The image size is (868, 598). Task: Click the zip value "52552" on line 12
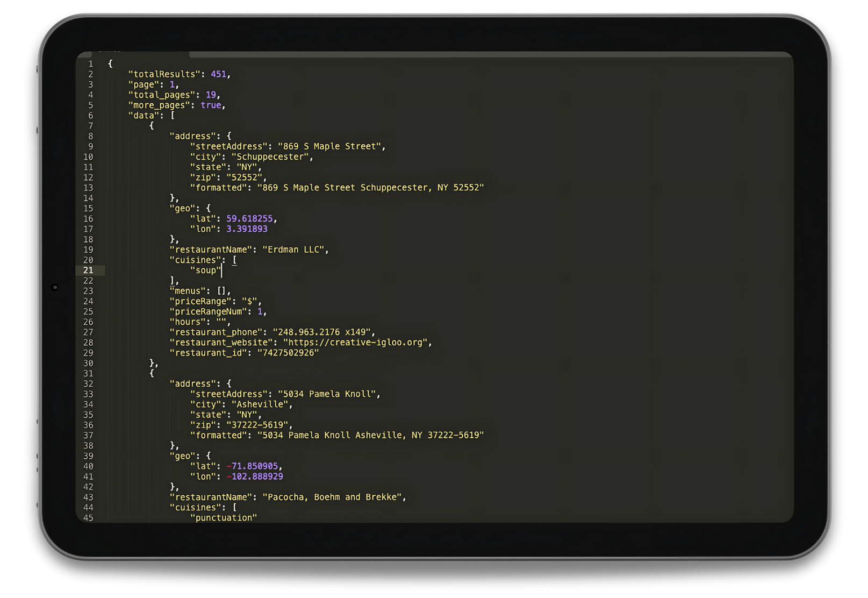(x=244, y=177)
